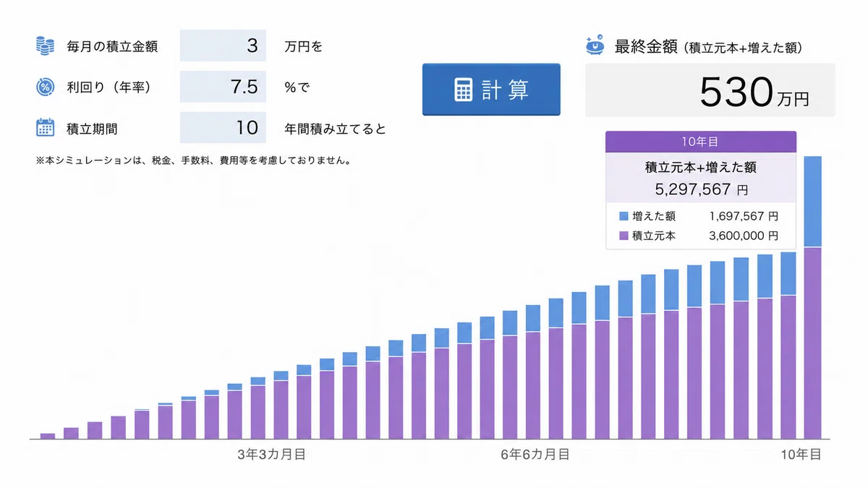Click the 積立元本+増えた額 tooltip title
This screenshot has width=868, height=488.
pyautogui.click(x=701, y=168)
